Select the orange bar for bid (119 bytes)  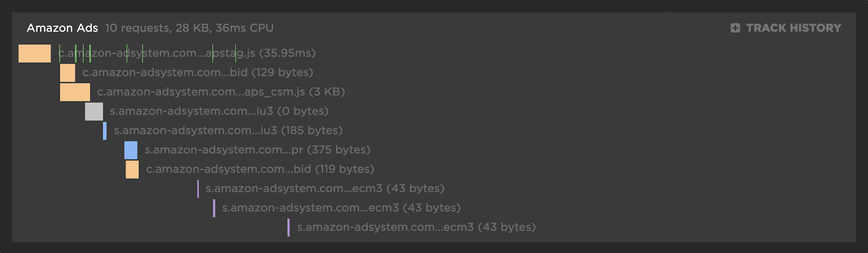(132, 170)
